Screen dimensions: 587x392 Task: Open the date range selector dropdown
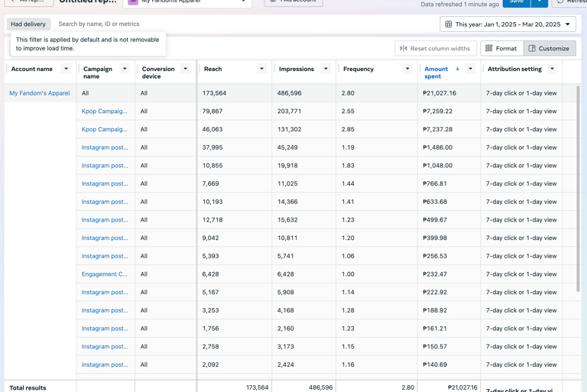[x=508, y=24]
